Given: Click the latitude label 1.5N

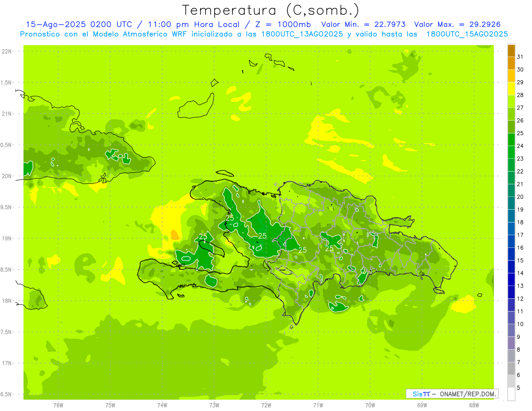Looking at the screenshot, I should (6, 82).
